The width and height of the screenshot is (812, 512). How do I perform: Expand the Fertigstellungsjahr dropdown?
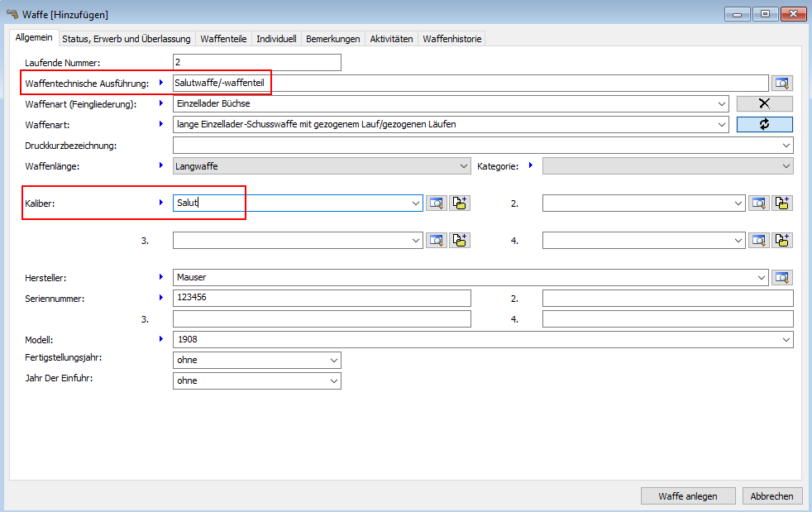click(333, 361)
